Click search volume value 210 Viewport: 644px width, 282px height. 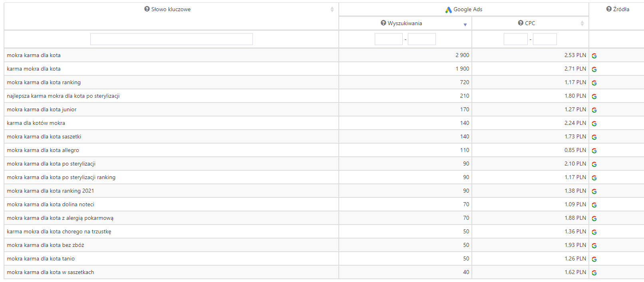pyautogui.click(x=465, y=96)
